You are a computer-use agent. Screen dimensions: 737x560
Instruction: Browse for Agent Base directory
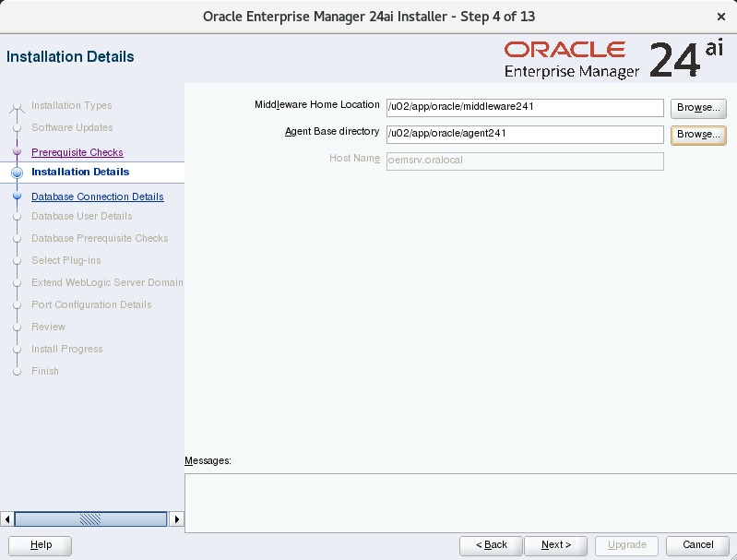point(697,135)
